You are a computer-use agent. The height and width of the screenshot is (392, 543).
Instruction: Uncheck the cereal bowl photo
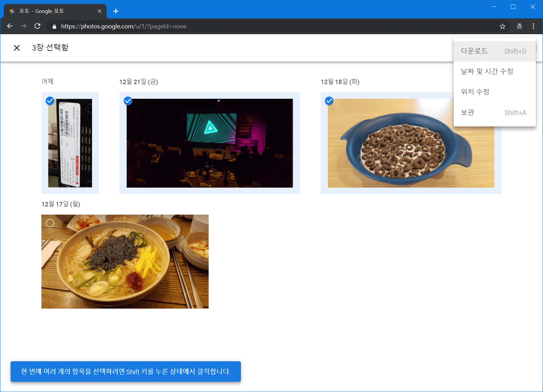pyautogui.click(x=329, y=101)
